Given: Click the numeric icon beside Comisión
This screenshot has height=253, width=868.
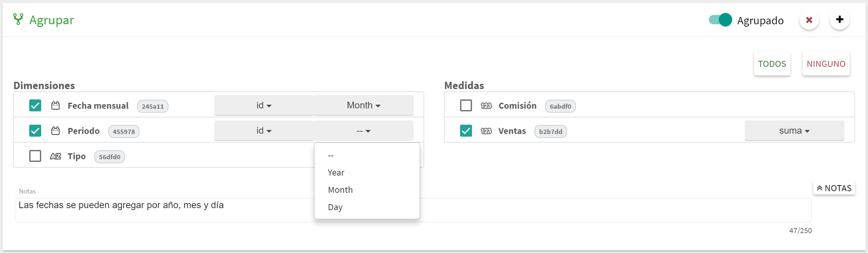Looking at the screenshot, I should point(486,106).
